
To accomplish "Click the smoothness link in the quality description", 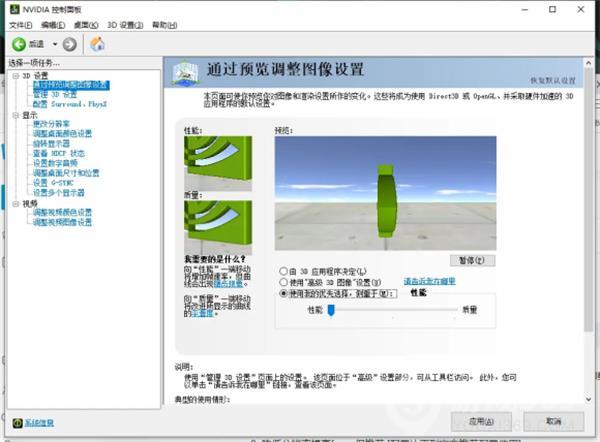I will tap(202, 313).
